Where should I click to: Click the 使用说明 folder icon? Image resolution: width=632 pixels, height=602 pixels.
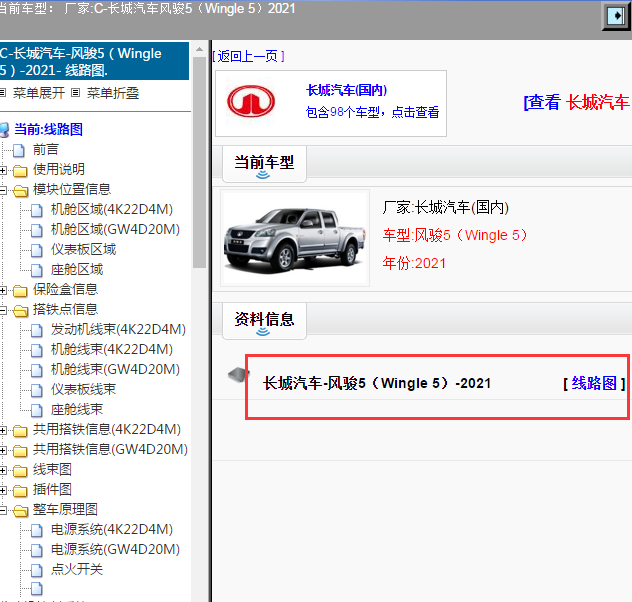pyautogui.click(x=20, y=170)
